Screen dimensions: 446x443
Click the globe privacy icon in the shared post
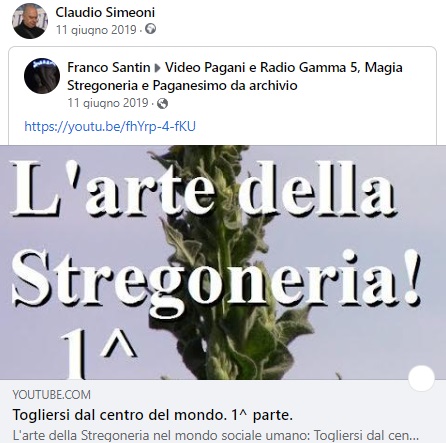click(x=162, y=103)
